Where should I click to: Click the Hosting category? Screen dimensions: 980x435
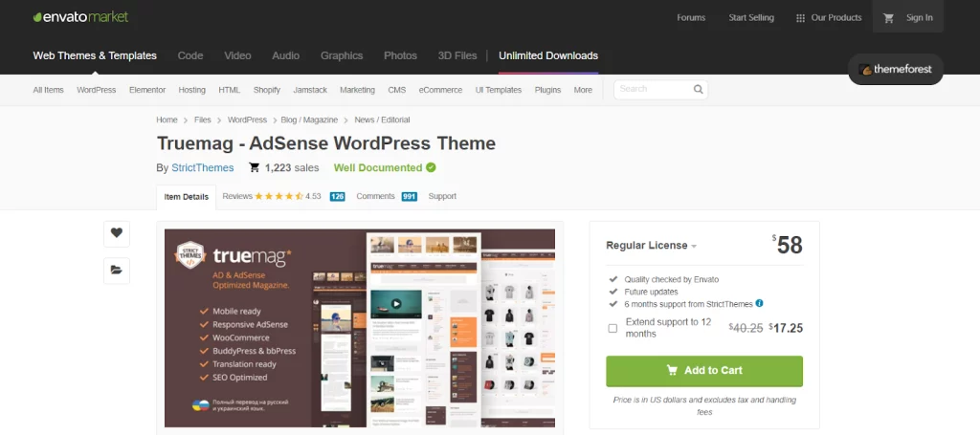click(191, 90)
